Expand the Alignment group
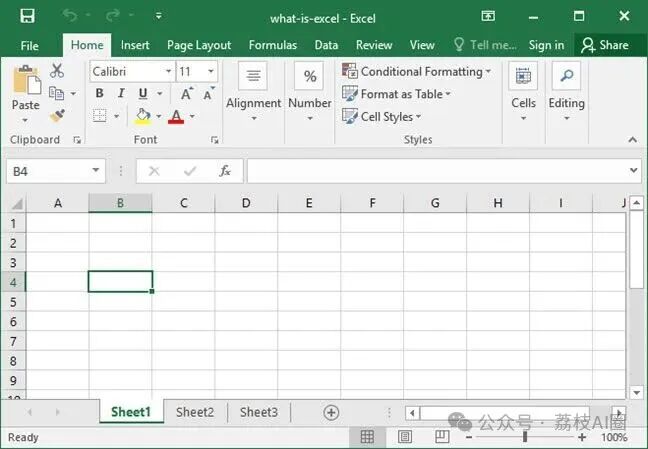The width and height of the screenshot is (648, 449). coord(253,92)
